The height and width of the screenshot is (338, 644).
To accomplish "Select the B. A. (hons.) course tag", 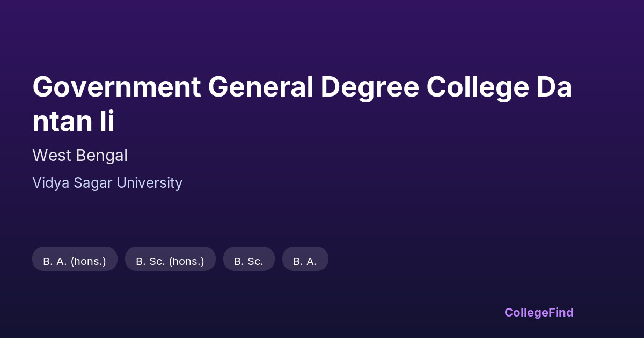I will pyautogui.click(x=75, y=261).
